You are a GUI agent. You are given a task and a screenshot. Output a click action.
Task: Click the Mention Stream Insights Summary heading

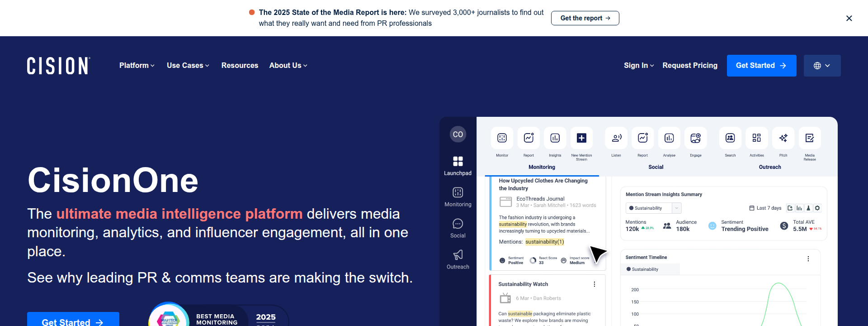click(664, 195)
